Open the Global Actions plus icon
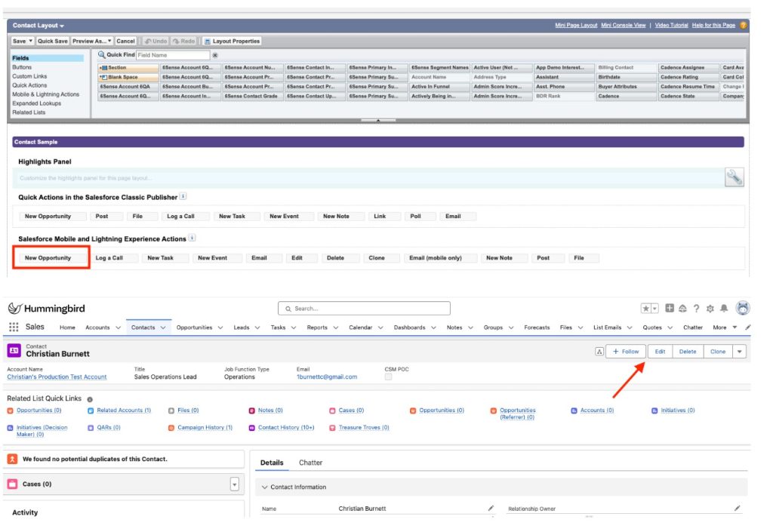773x532 pixels. [x=669, y=309]
